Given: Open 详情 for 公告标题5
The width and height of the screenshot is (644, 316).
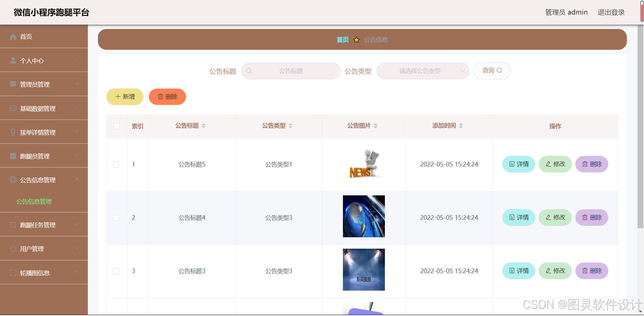Looking at the screenshot, I should [519, 164].
